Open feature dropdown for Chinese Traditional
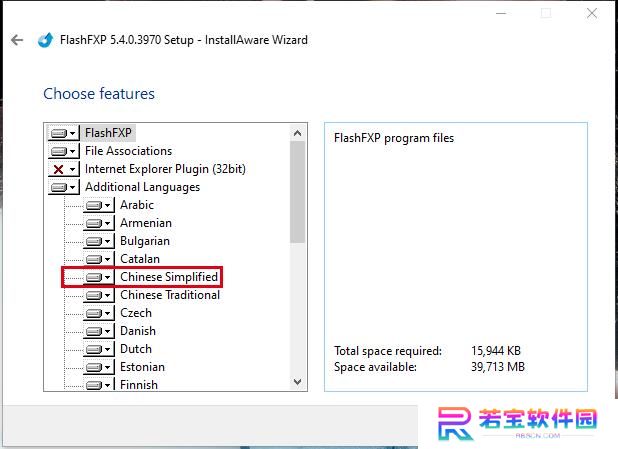The image size is (618, 449). 99,295
